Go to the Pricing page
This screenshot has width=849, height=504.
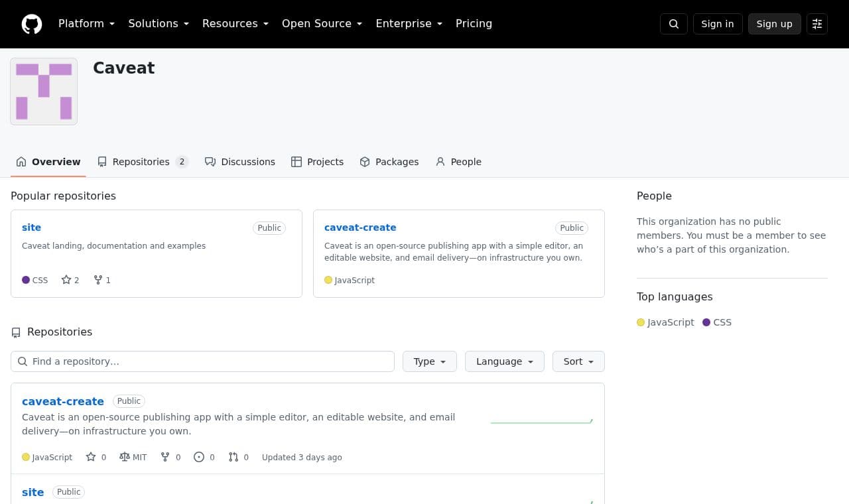click(x=474, y=24)
